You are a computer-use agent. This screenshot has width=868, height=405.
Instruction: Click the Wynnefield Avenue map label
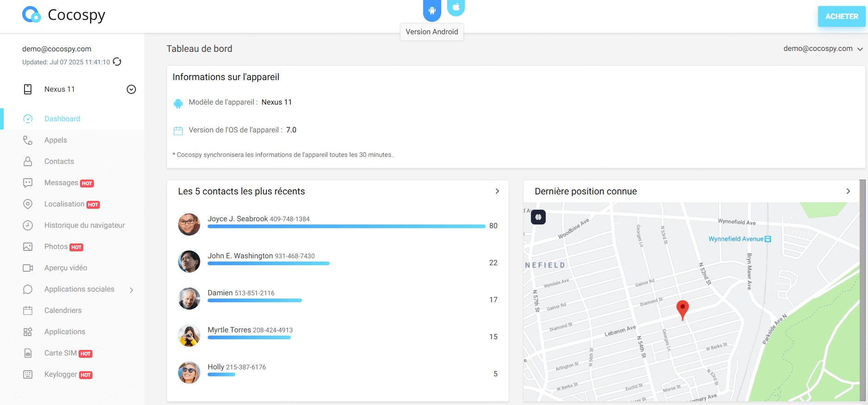[x=736, y=239]
